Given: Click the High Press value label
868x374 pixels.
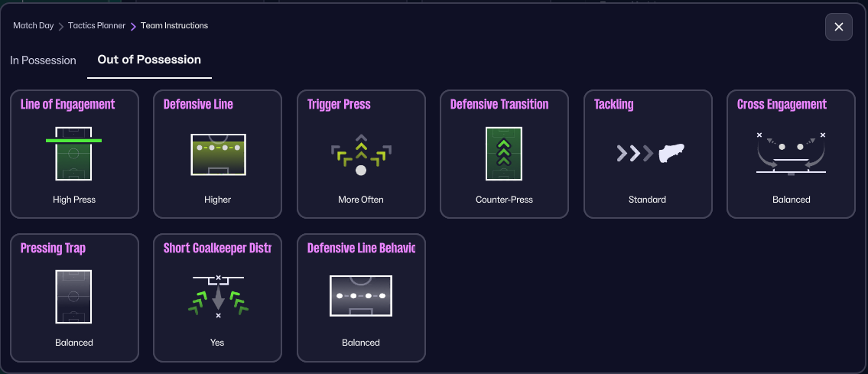Looking at the screenshot, I should 74,200.
